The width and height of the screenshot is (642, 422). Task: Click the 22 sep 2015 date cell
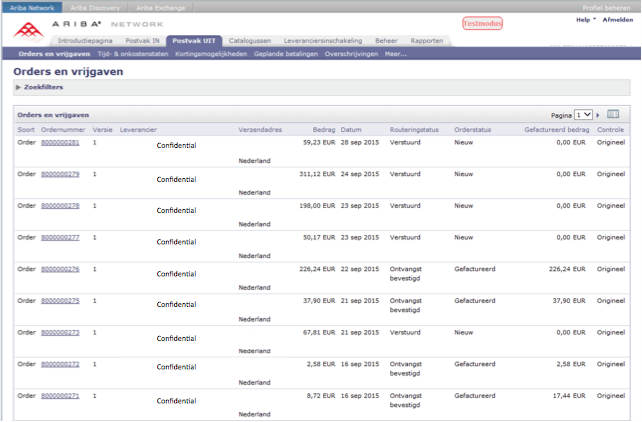(x=360, y=269)
